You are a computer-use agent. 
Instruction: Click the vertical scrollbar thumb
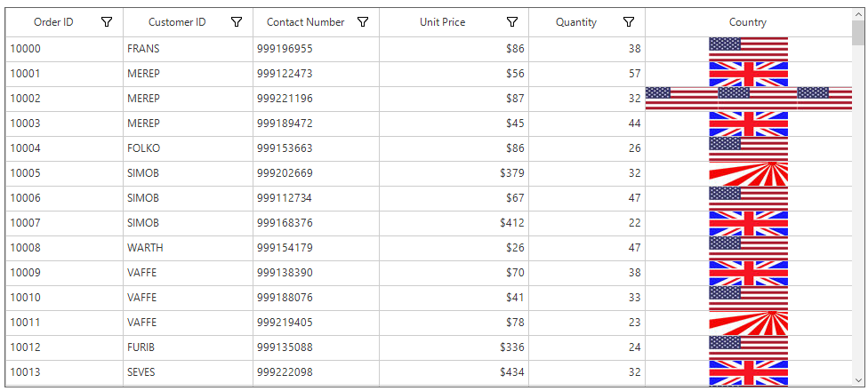858,32
